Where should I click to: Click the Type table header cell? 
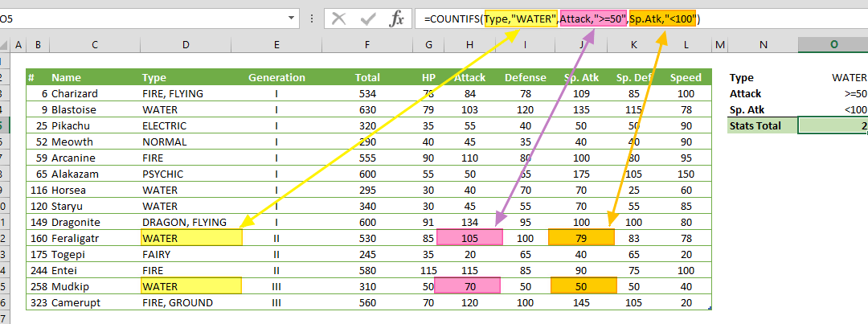pyautogui.click(x=185, y=77)
